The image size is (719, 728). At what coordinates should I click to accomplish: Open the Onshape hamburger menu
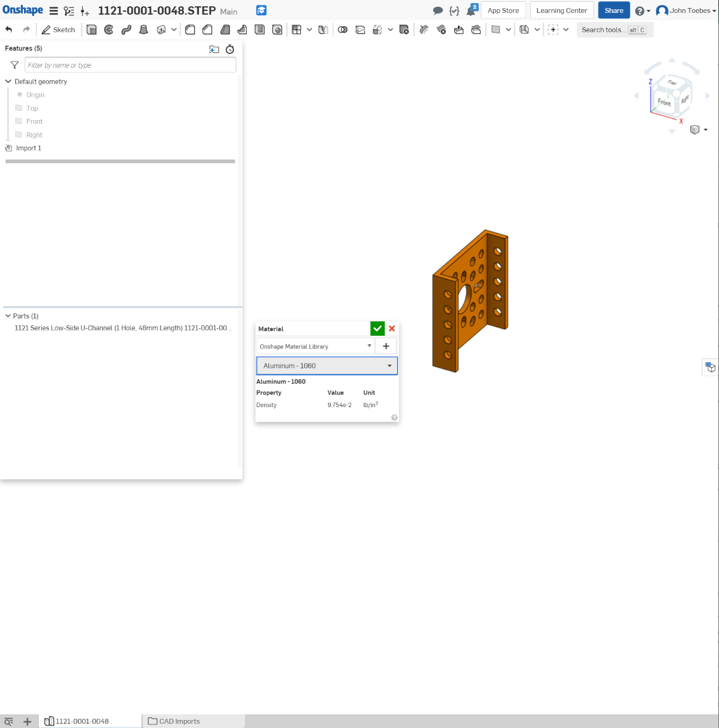point(54,10)
